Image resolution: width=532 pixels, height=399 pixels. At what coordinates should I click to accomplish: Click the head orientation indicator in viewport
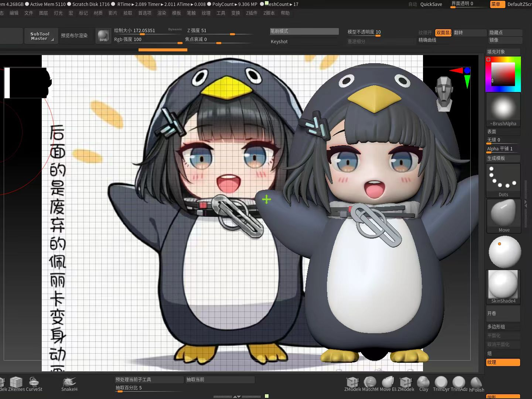[444, 94]
